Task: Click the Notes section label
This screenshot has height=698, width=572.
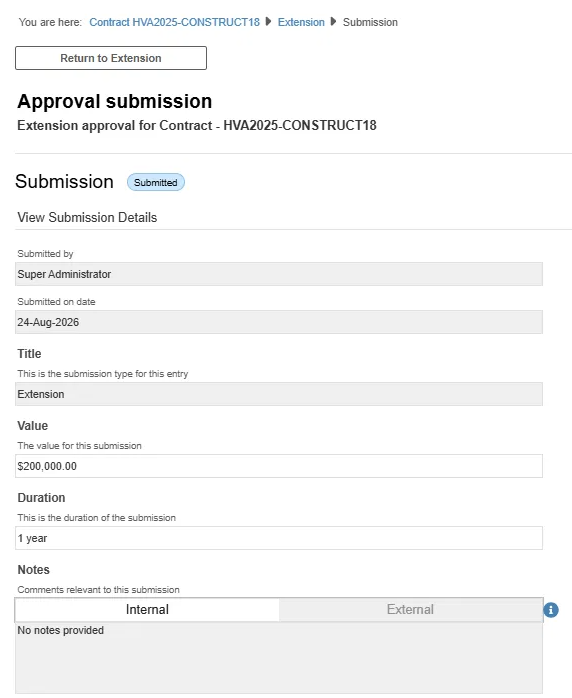Action: point(33,569)
